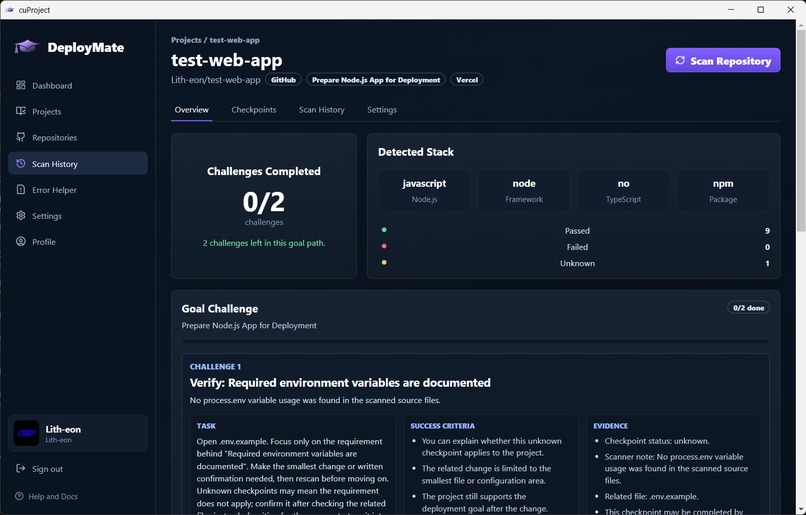The image size is (806, 515).
Task: Go to Repositories in the sidebar
Action: point(78,137)
